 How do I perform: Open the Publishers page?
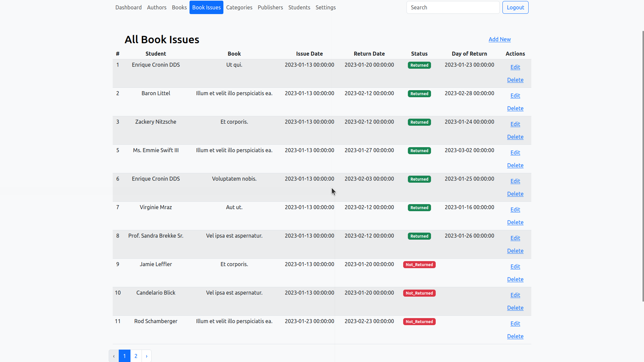click(270, 7)
